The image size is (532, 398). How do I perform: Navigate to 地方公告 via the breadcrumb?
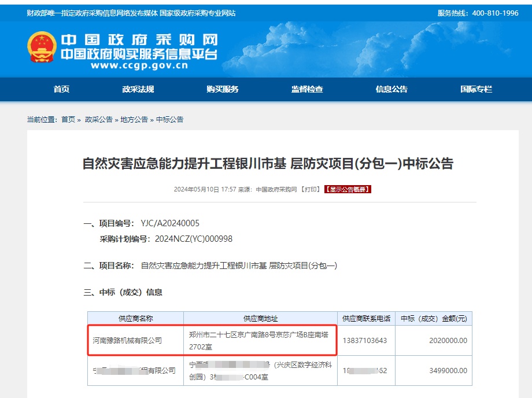point(134,120)
